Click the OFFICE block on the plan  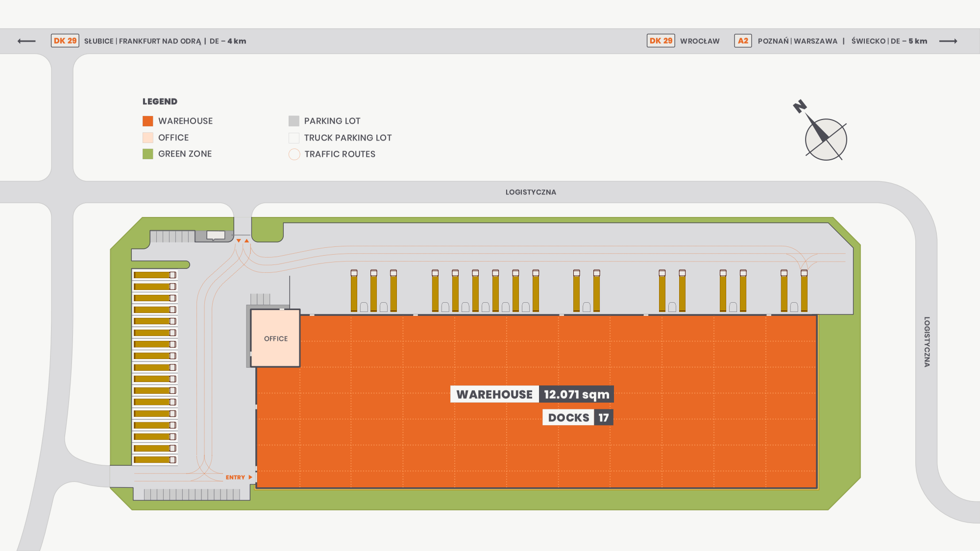click(275, 338)
